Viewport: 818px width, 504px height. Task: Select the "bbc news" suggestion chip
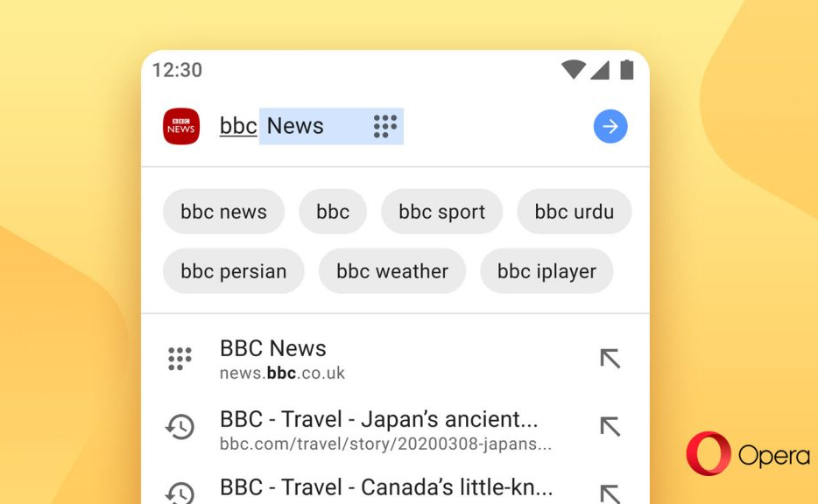coord(224,212)
